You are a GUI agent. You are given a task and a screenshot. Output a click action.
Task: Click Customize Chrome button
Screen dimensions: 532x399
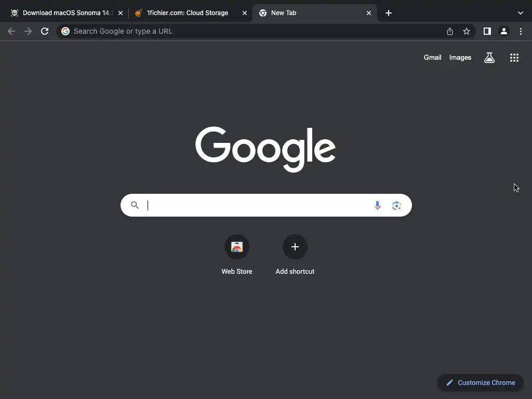481,383
